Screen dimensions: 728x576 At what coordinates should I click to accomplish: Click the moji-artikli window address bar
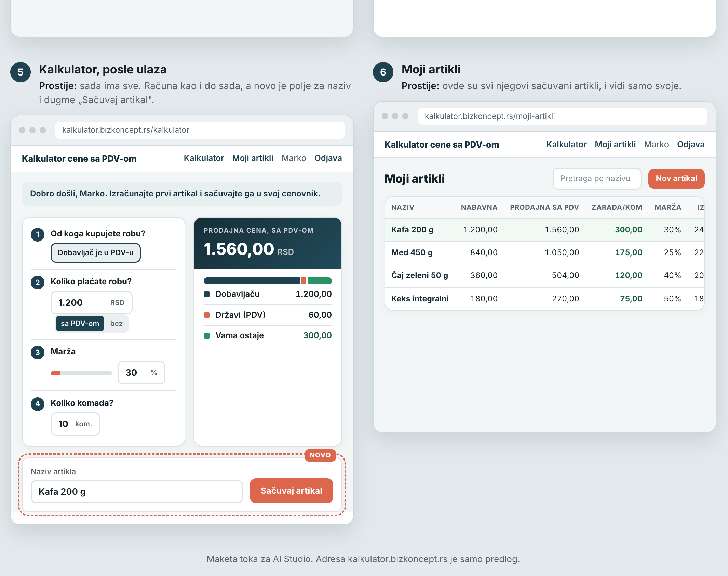click(x=563, y=116)
